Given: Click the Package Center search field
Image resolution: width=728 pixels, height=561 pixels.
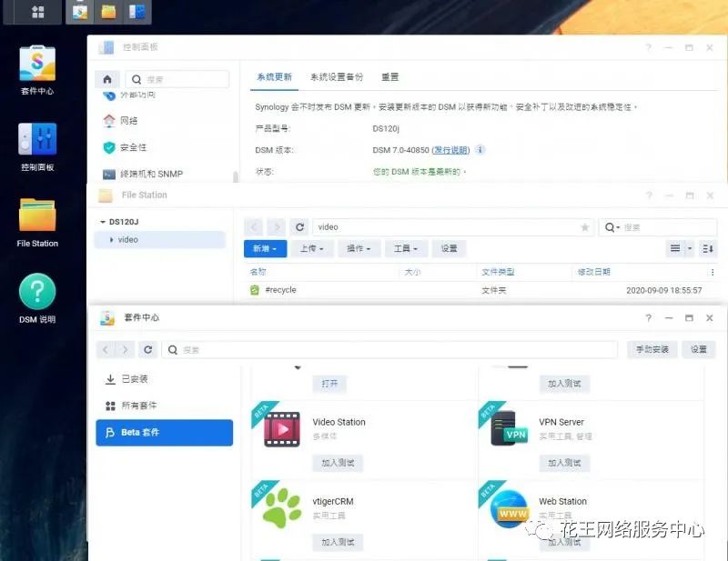Looking at the screenshot, I should (x=389, y=350).
